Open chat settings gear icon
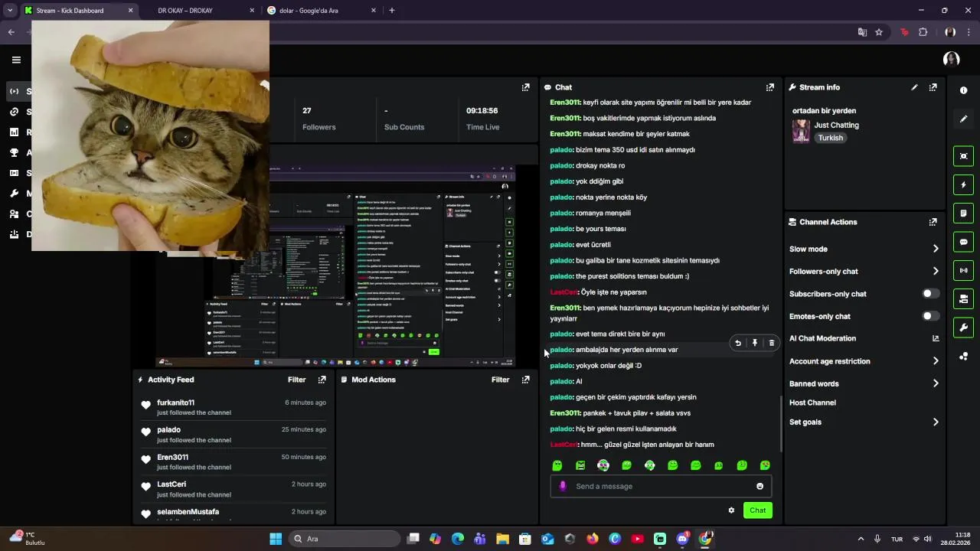The image size is (980, 551). [x=731, y=510]
